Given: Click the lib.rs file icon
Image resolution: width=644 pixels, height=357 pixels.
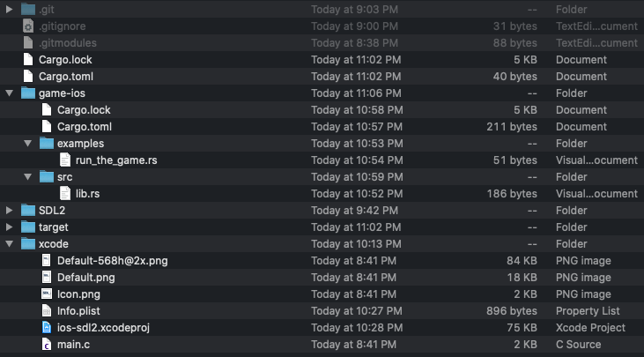Looking at the screenshot, I should pos(65,194).
